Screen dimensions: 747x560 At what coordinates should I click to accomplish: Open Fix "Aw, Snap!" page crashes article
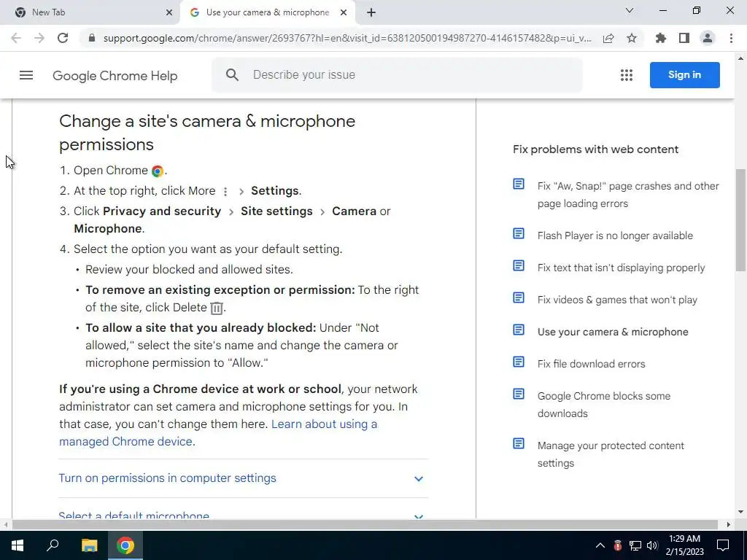point(628,195)
